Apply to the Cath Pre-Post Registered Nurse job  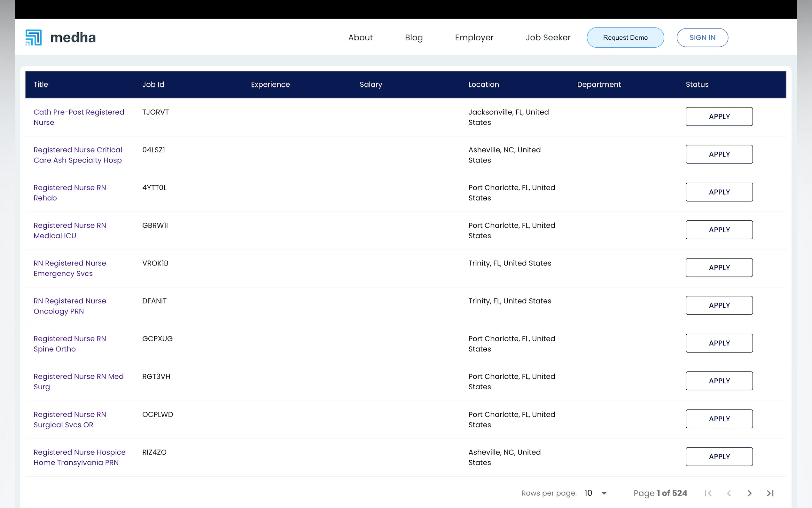pyautogui.click(x=719, y=116)
